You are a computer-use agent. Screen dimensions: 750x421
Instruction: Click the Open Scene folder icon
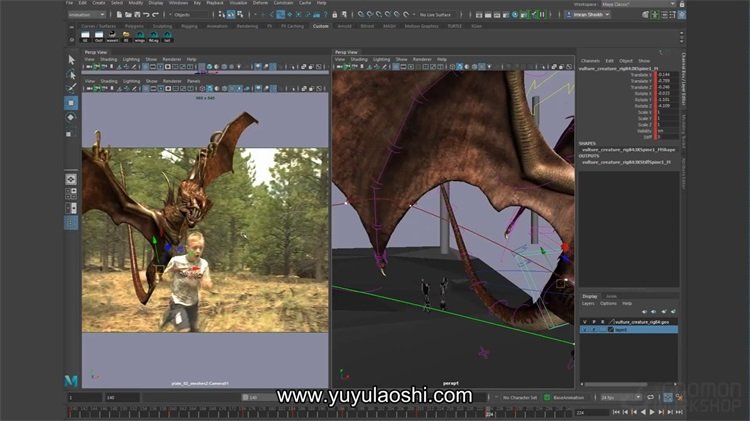click(128, 15)
